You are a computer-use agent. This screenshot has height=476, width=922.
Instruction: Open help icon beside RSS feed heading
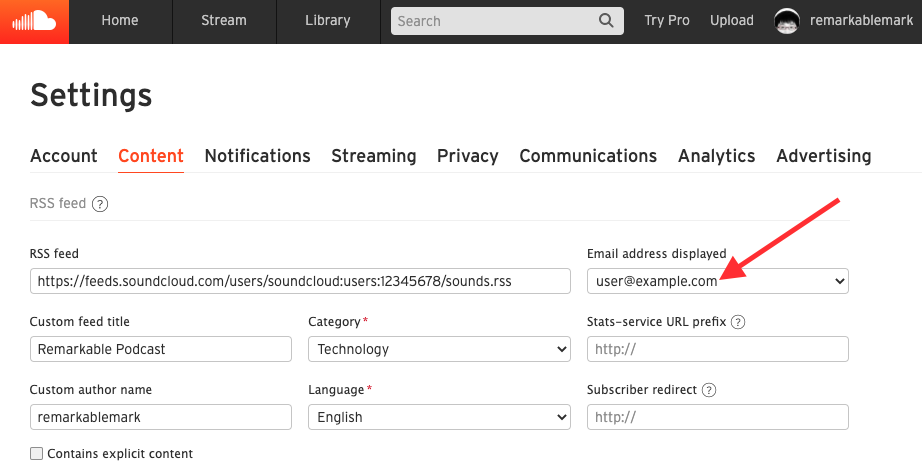100,204
